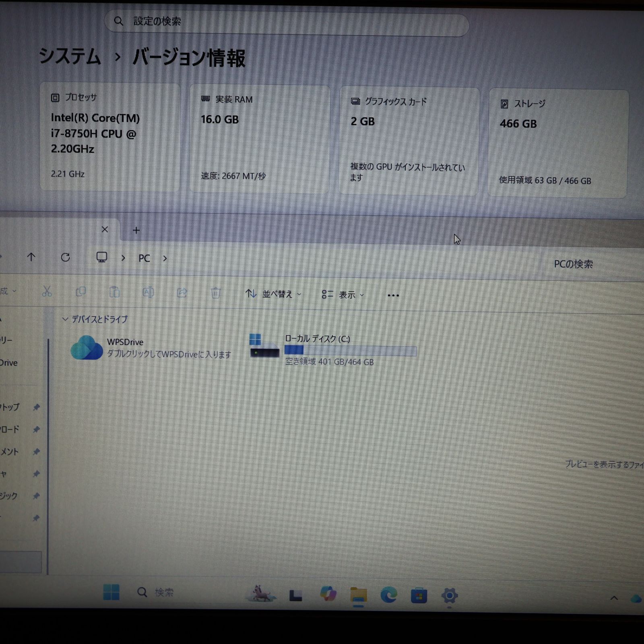Click the Delete trash icon in Explorer toolbar
644x644 pixels.
(x=216, y=293)
